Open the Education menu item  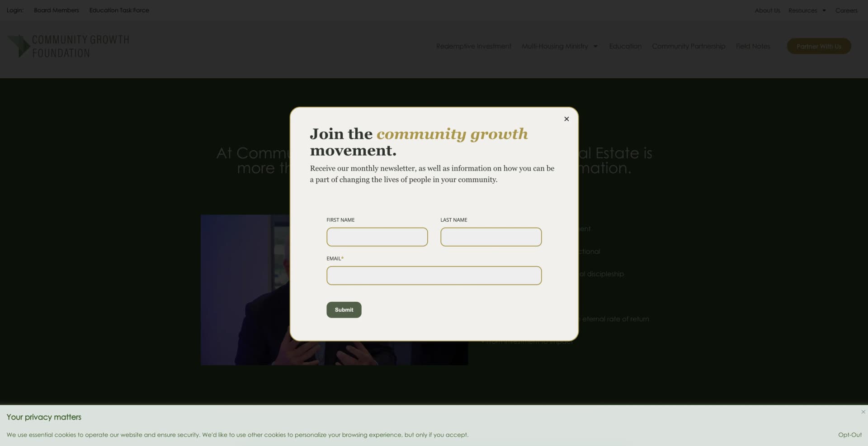pos(625,46)
